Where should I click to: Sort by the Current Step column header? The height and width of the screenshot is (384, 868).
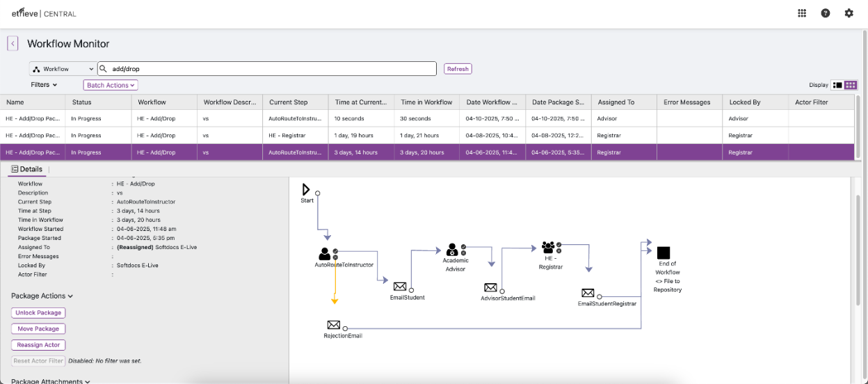click(x=296, y=102)
